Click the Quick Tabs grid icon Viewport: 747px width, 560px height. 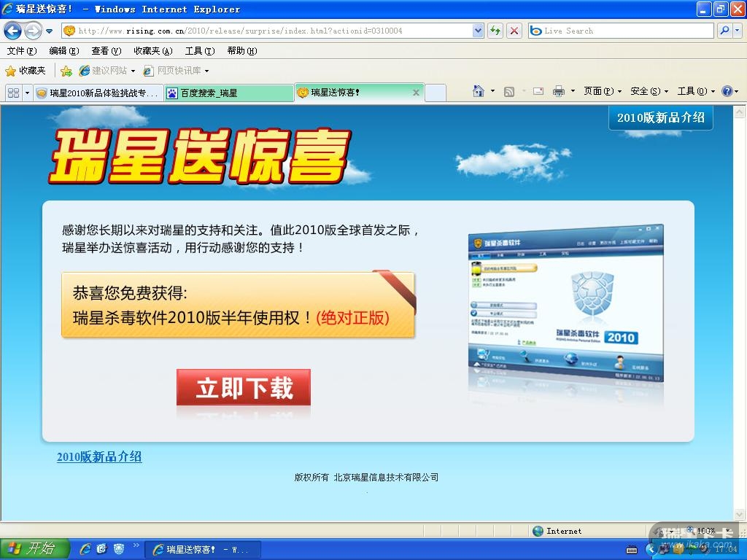13,93
